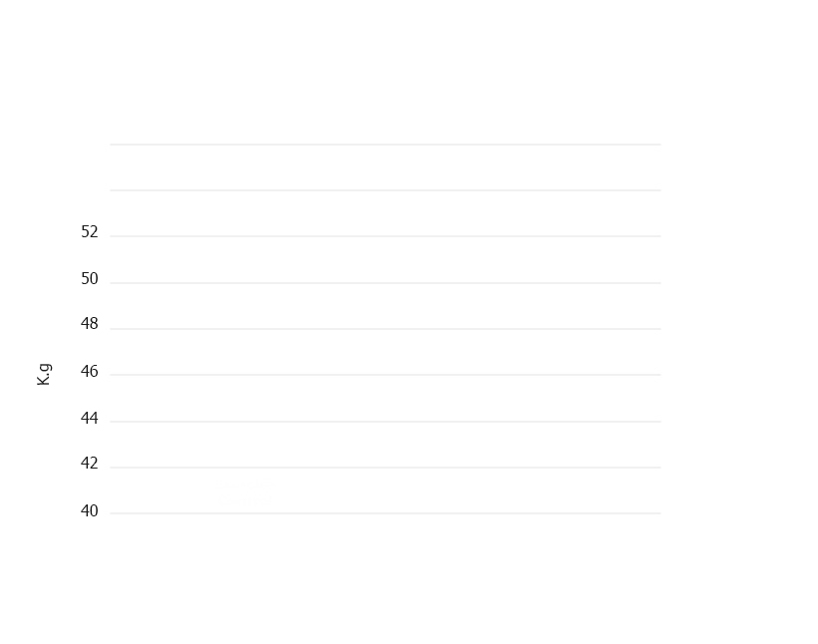
Task: Select the 48 axis label
Action: point(89,324)
